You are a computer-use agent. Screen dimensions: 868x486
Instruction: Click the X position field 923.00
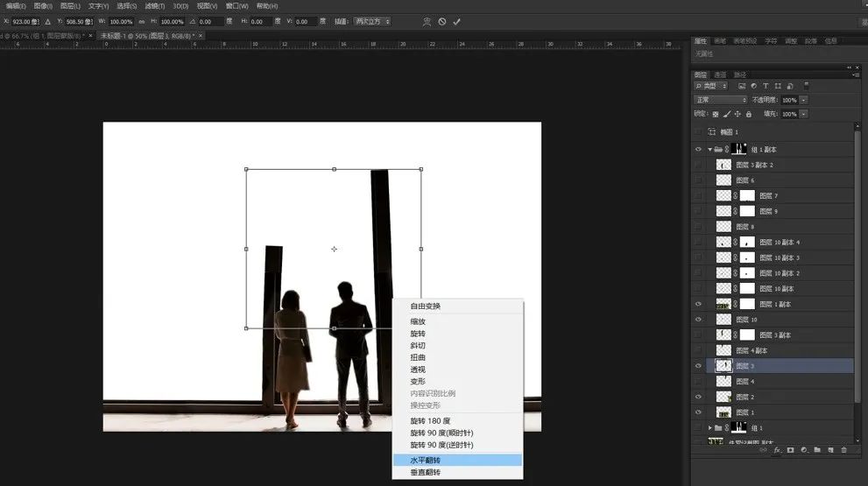[26, 22]
